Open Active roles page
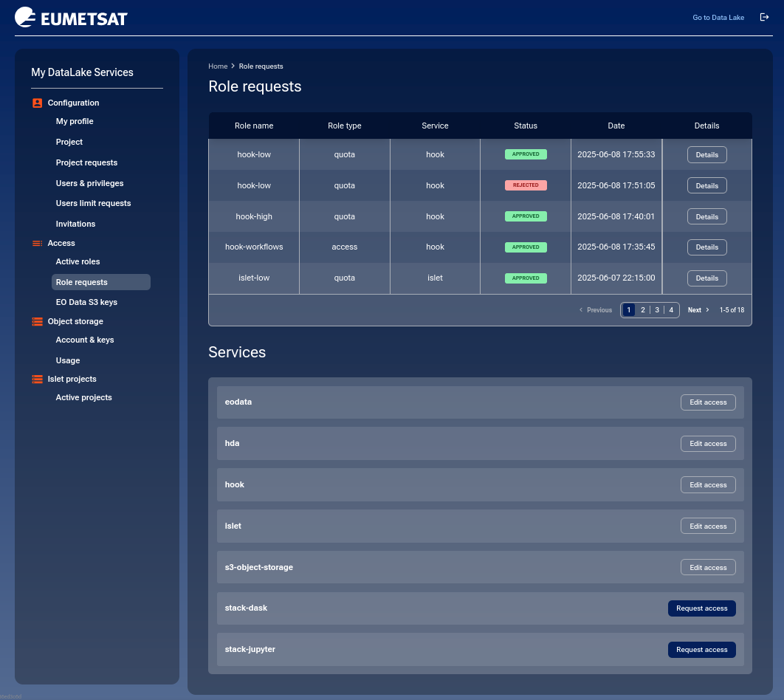Image resolution: width=784 pixels, height=700 pixels. 78,261
